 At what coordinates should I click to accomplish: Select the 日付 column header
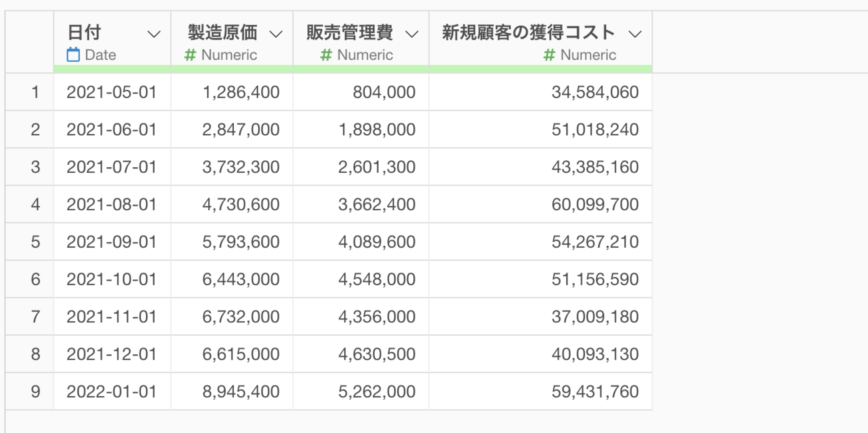click(x=84, y=33)
